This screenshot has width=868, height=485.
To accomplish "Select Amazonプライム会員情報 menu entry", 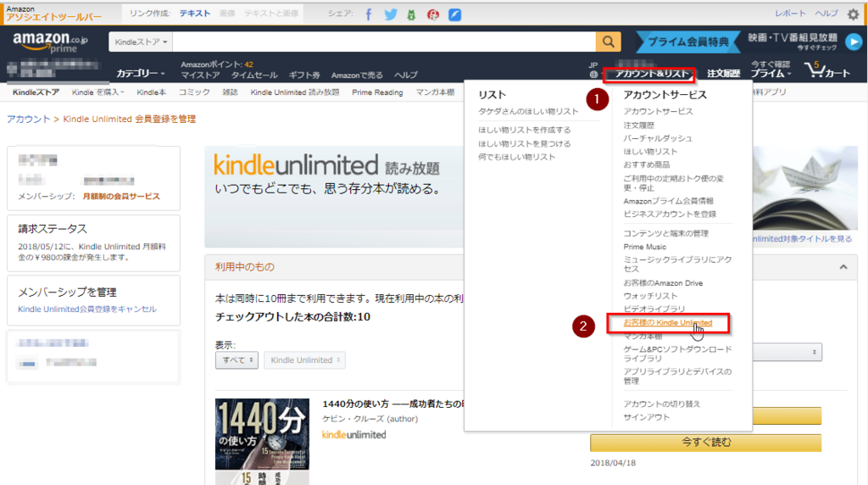I will [x=668, y=201].
